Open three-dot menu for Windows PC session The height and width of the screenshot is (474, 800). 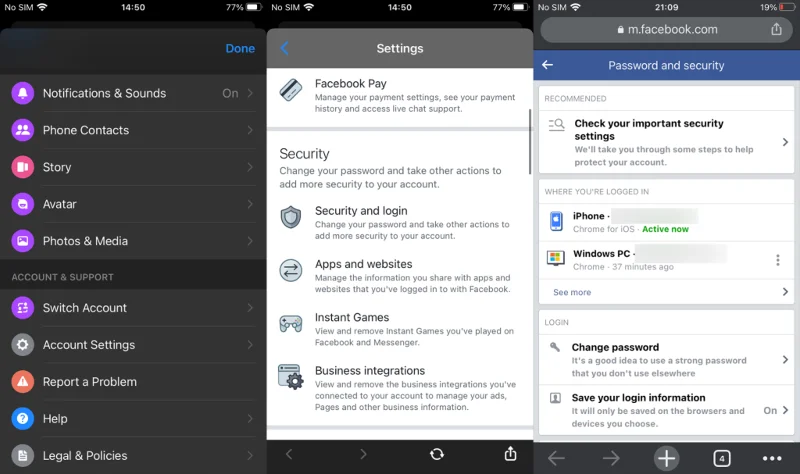[x=778, y=260]
